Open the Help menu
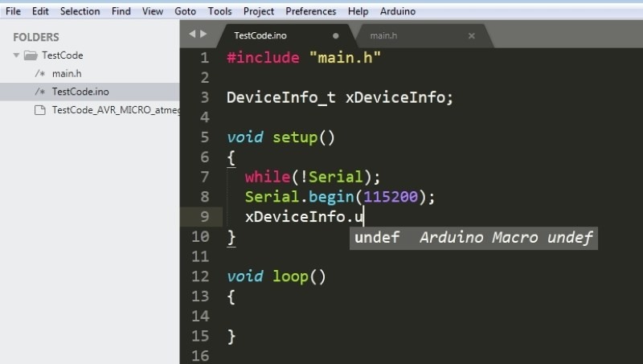This screenshot has width=643, height=364. point(358,11)
